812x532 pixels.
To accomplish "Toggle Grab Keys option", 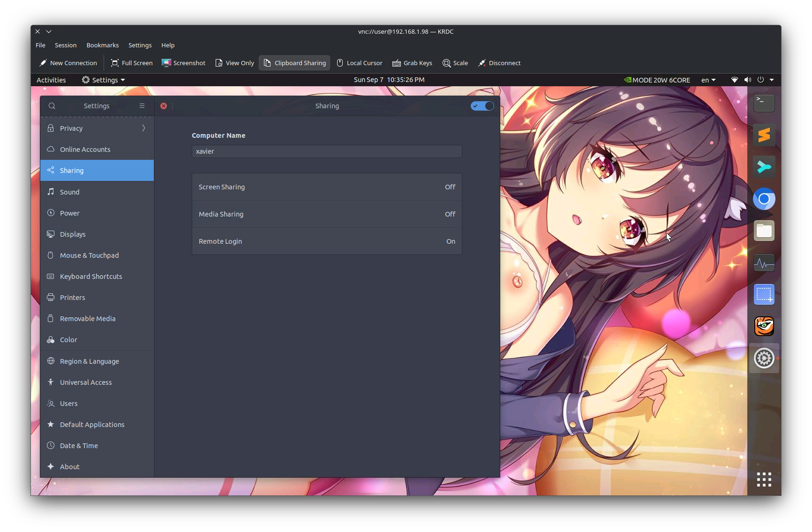I will tap(413, 63).
